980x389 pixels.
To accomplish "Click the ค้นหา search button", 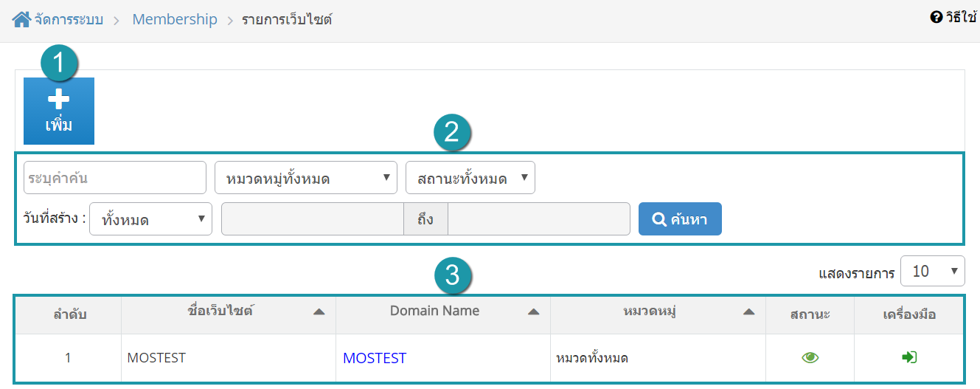I will (x=680, y=219).
